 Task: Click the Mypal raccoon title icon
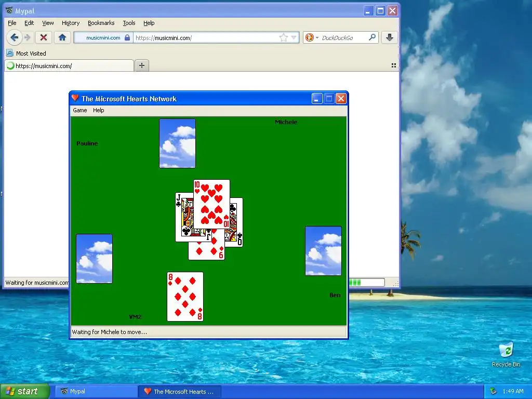(x=9, y=10)
